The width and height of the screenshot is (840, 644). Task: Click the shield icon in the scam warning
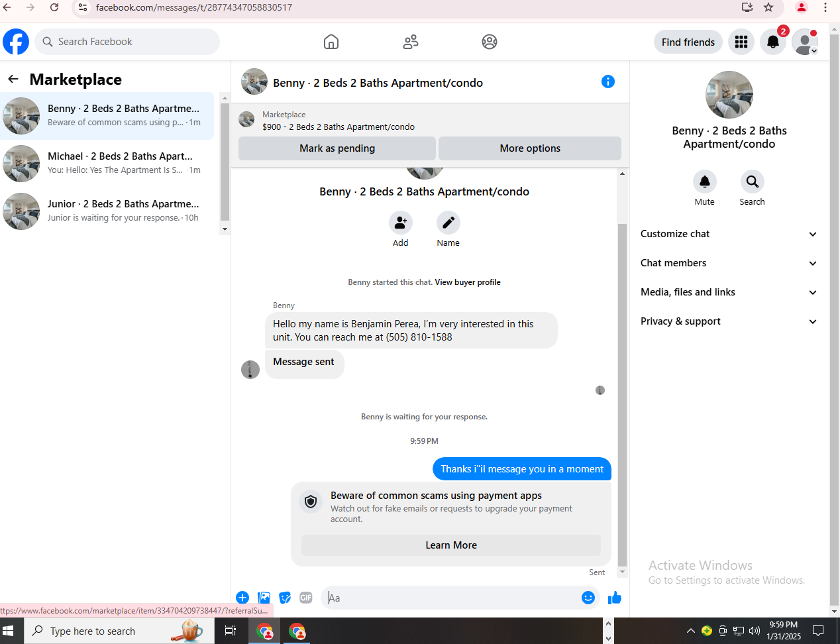(311, 502)
